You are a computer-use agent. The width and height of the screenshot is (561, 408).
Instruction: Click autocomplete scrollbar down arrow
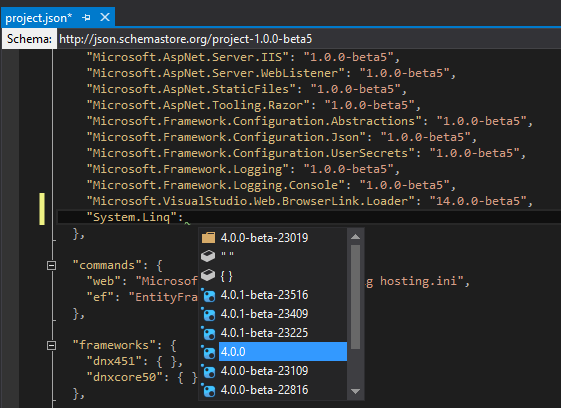point(355,391)
